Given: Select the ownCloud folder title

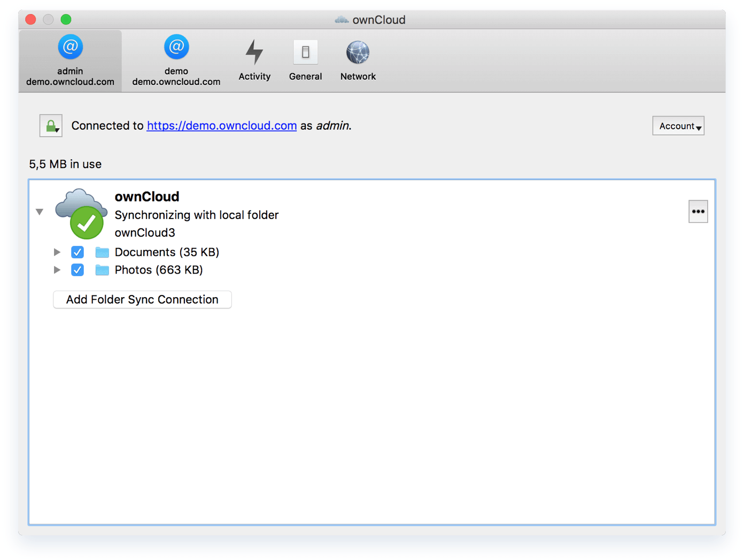Looking at the screenshot, I should click(147, 197).
